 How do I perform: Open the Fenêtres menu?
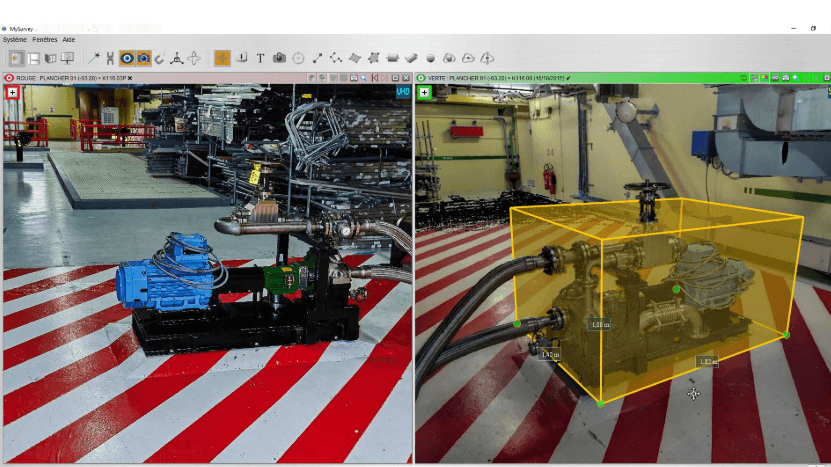pyautogui.click(x=45, y=40)
